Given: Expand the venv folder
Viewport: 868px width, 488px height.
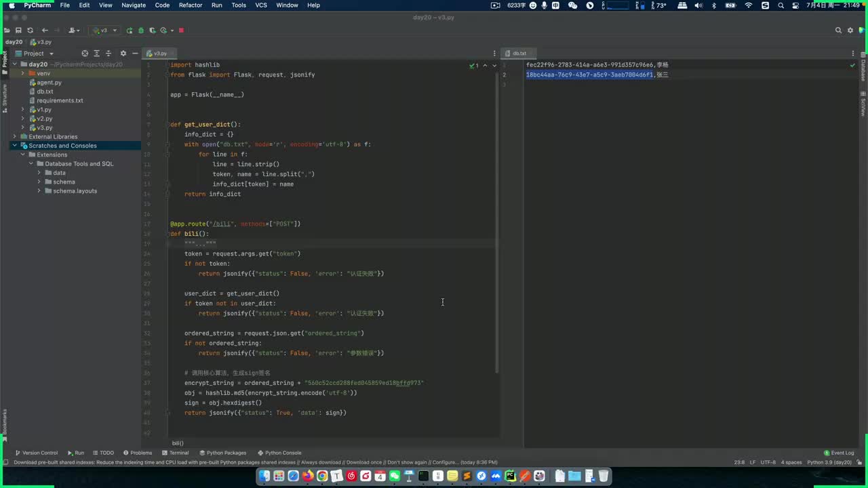Looking at the screenshot, I should point(22,73).
